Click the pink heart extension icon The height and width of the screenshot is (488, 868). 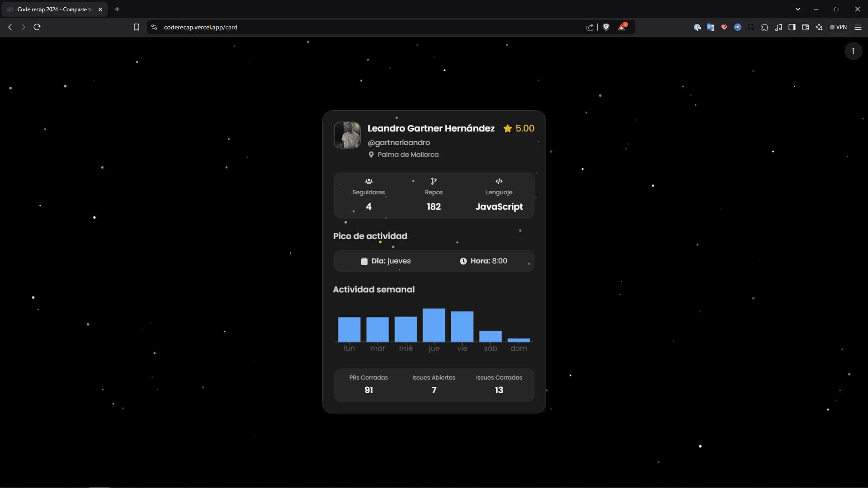tap(724, 27)
